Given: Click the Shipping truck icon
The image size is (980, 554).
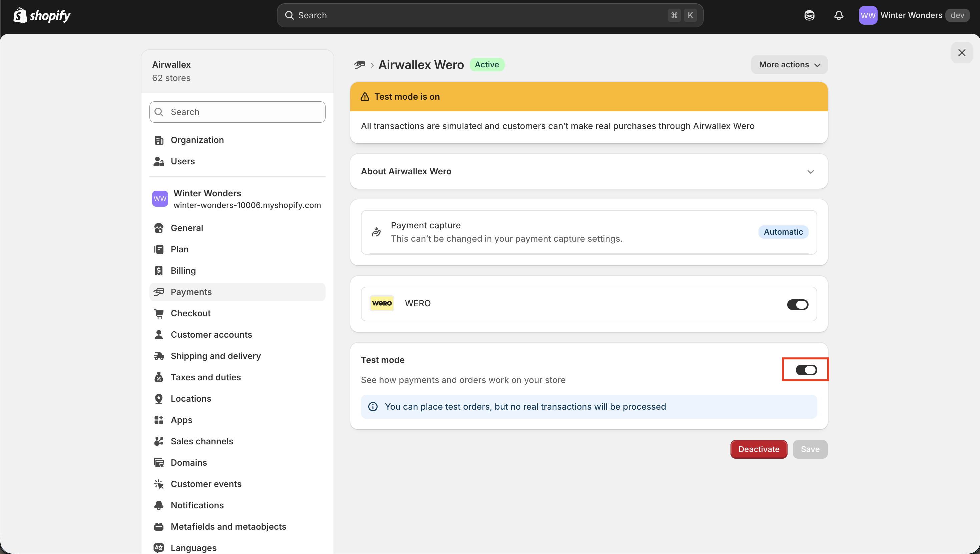Looking at the screenshot, I should (159, 356).
